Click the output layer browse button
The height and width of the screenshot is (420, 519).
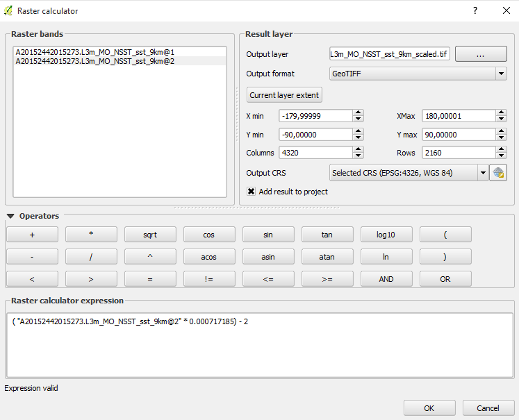click(480, 54)
